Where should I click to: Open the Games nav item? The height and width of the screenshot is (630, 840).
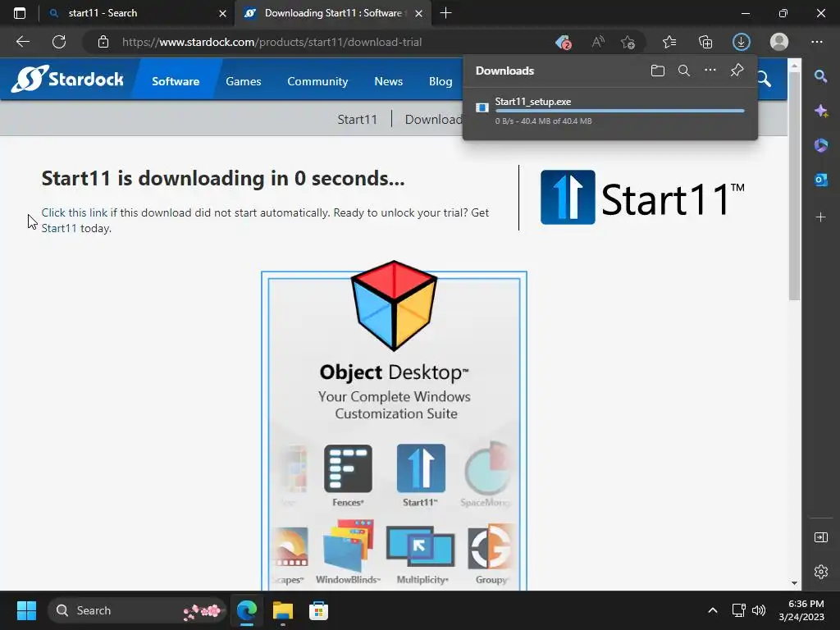[x=243, y=81]
